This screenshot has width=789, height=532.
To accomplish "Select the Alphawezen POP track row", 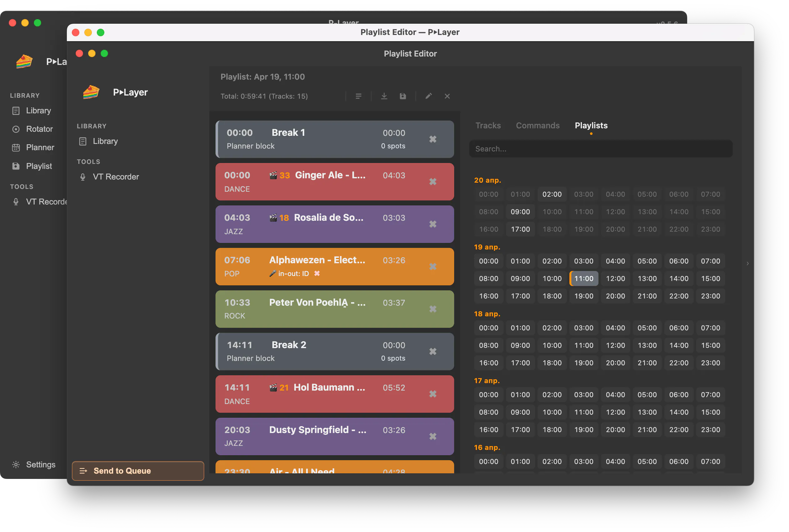I will [x=335, y=266].
